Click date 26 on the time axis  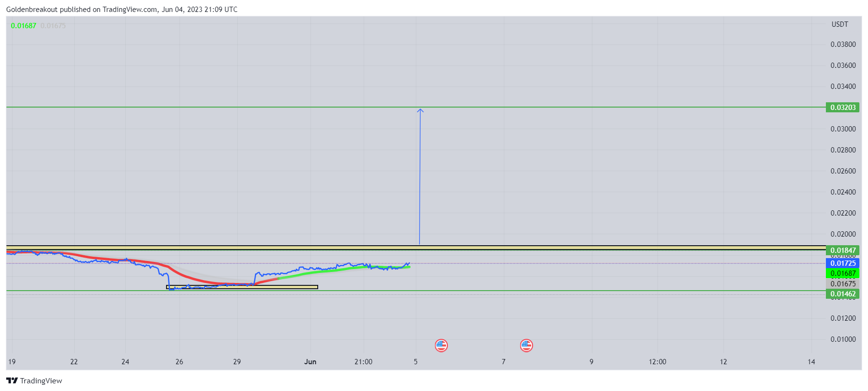pyautogui.click(x=179, y=362)
